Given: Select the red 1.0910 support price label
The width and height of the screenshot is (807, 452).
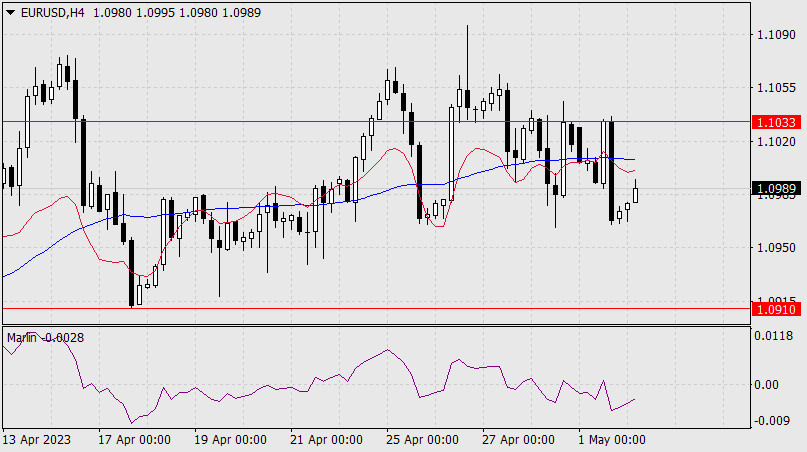Looking at the screenshot, I should click(777, 310).
